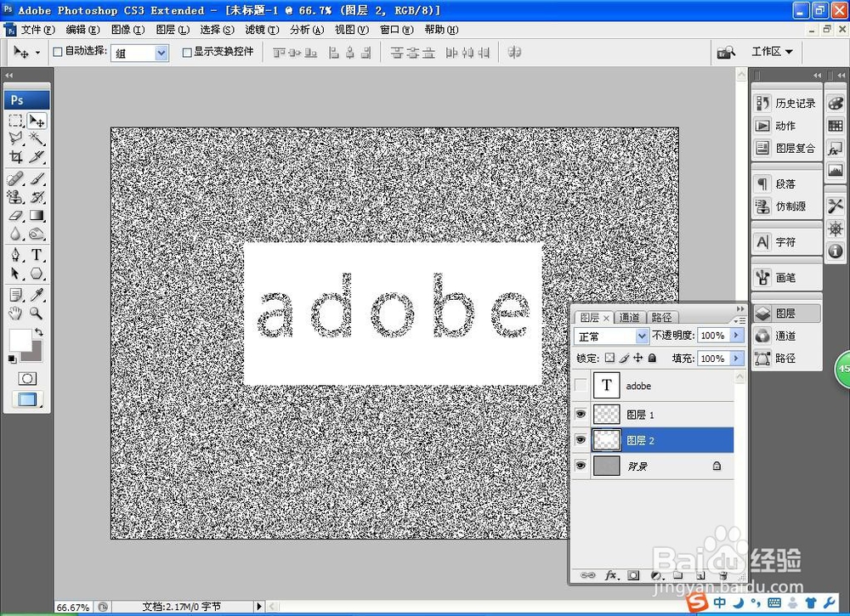Image resolution: width=850 pixels, height=616 pixels.
Task: Open the Move tool preset picker arrow
Action: click(37, 53)
